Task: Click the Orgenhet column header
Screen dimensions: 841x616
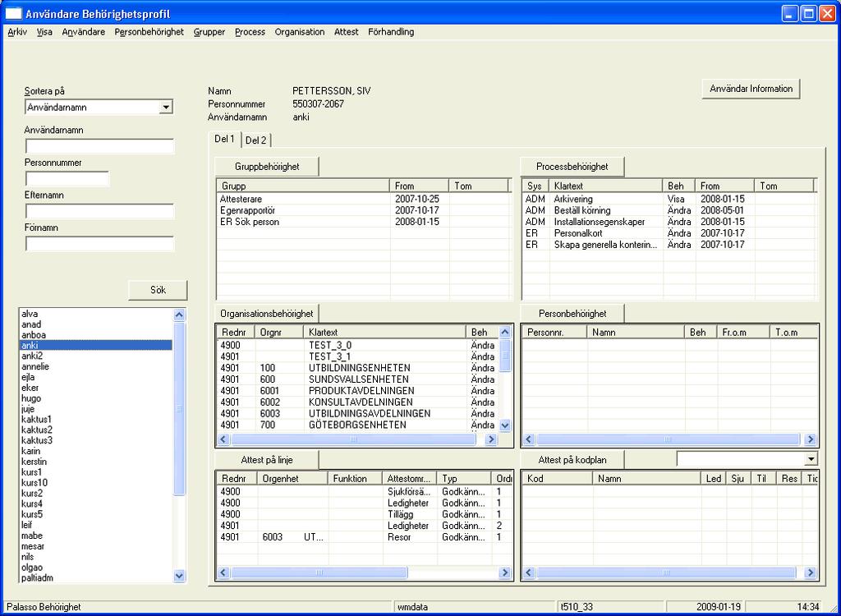Action: tap(292, 479)
